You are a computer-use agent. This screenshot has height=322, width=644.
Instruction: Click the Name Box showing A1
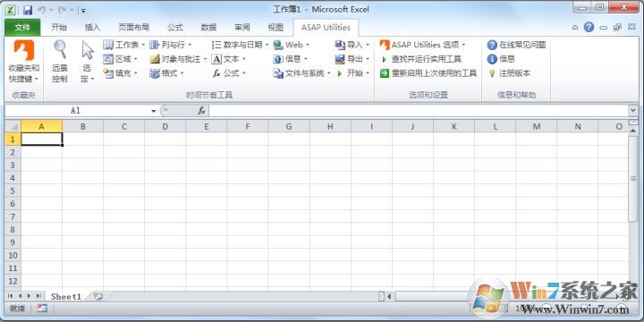pos(76,111)
